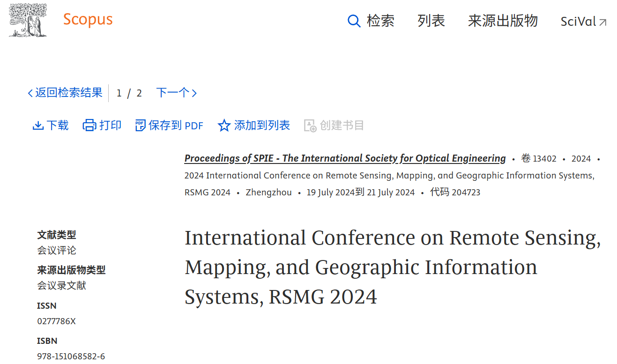Go to 来源出版物 sources page
Screen dimensions: 617x364
(x=503, y=21)
